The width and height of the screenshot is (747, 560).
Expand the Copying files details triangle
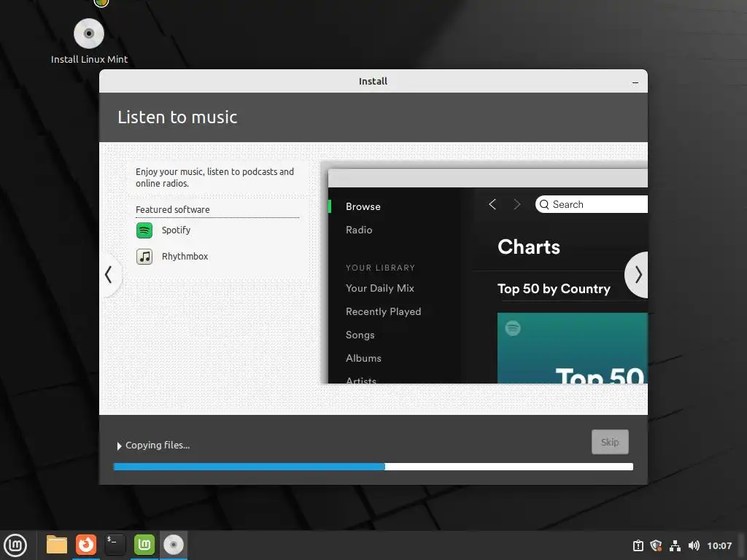pos(119,446)
